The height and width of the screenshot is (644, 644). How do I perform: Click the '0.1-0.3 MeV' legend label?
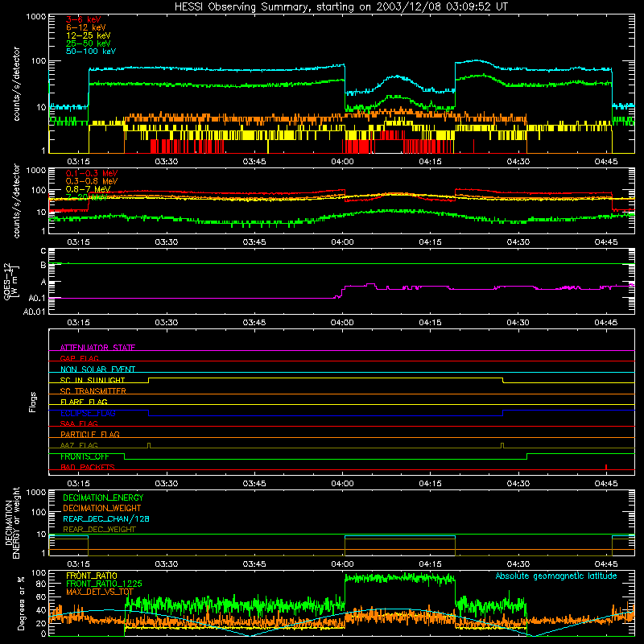[92, 173]
